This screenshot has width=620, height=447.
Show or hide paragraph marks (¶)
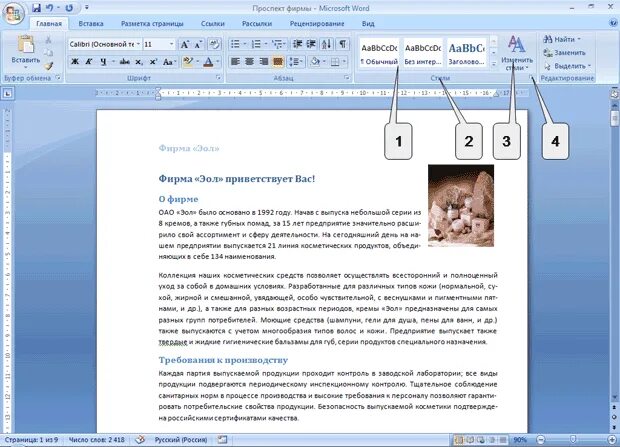click(342, 44)
